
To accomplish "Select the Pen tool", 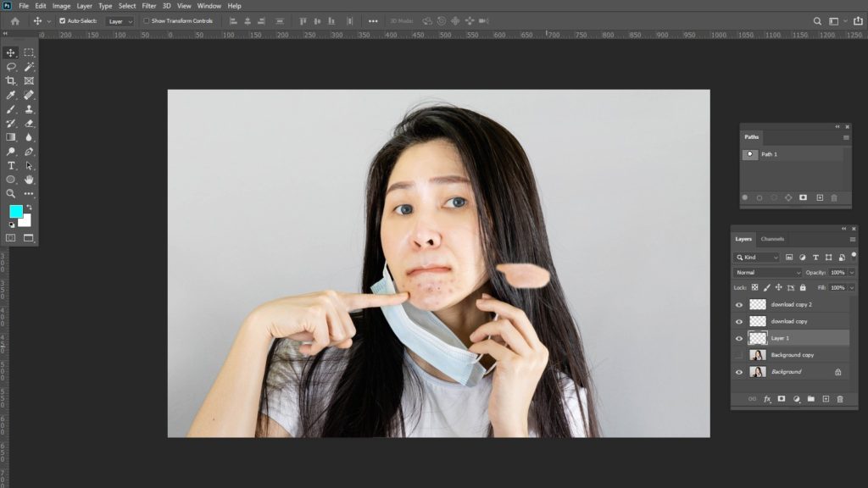I will (x=29, y=152).
